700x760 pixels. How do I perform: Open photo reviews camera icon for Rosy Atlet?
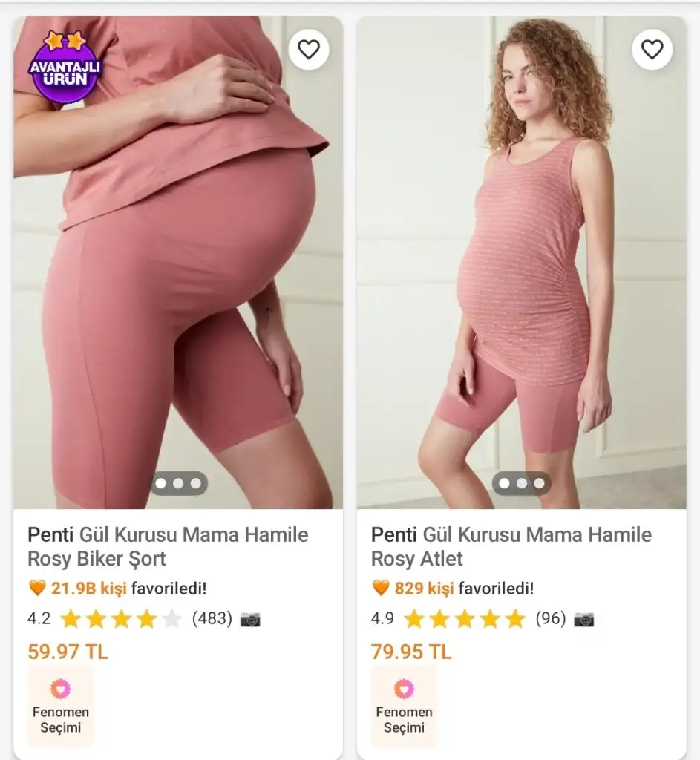(x=584, y=619)
